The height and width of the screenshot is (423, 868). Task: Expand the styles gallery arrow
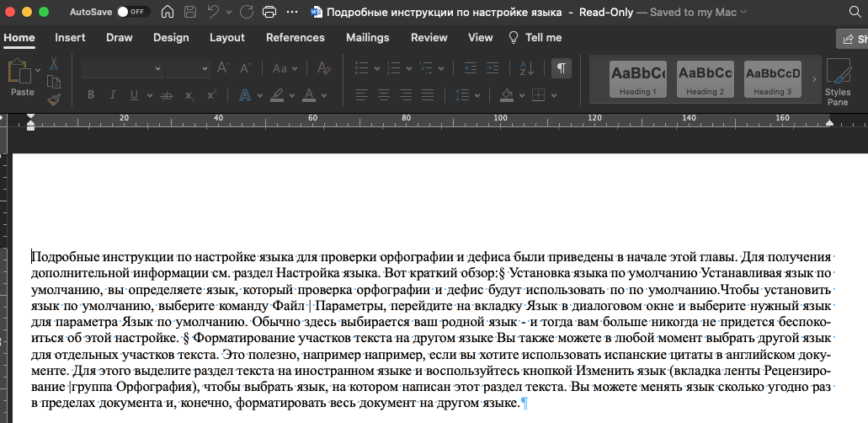(813, 79)
